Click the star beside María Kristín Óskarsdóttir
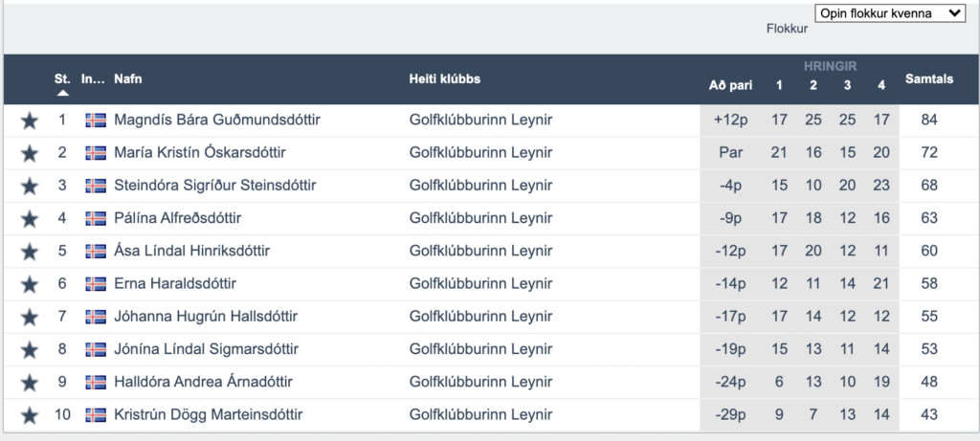Screen dimensions: 980x441 point(30,153)
